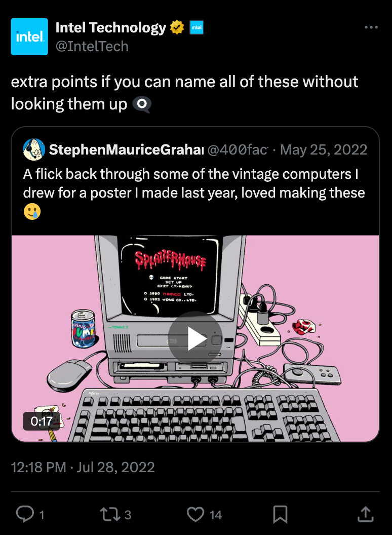Click the @400fac handle in quote

pos(238,149)
